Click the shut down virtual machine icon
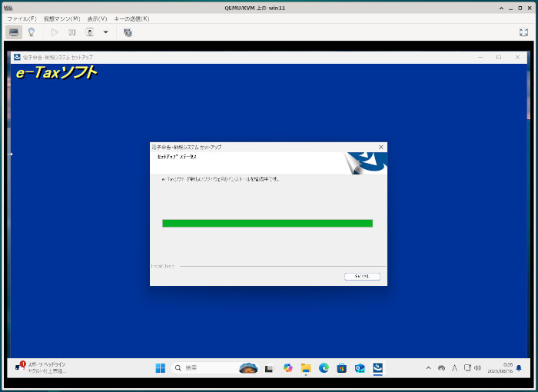Image resolution: width=538 pixels, height=392 pixels. click(x=90, y=32)
